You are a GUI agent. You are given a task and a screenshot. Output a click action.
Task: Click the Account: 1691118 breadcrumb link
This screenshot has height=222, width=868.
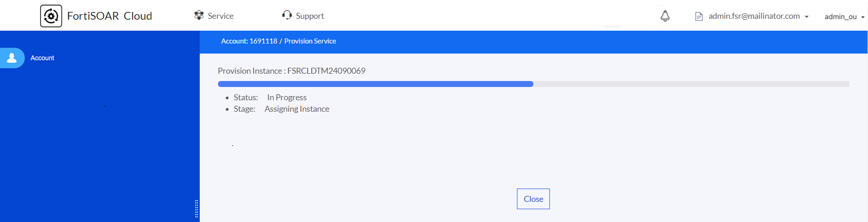[249, 41]
